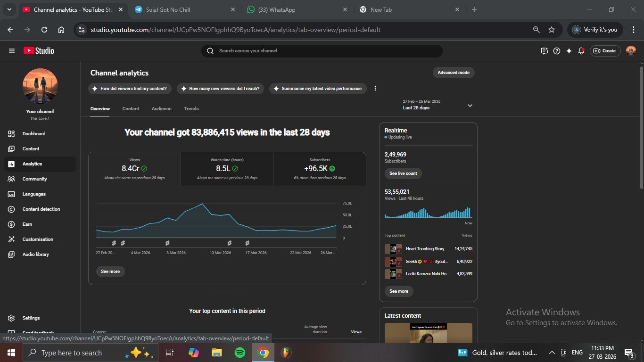Click the See live count button
Viewport: 644px width, 362px height.
pos(403,173)
